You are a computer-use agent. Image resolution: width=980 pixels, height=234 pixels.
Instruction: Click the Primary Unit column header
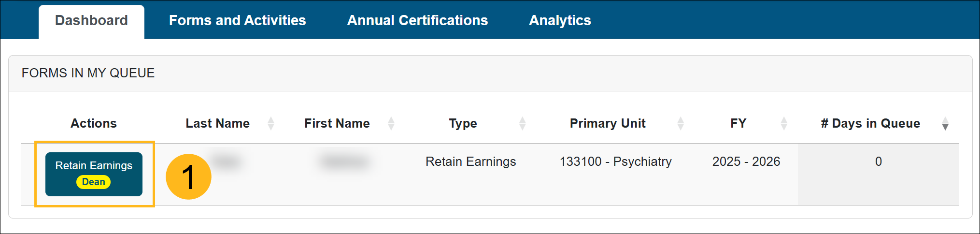(607, 124)
